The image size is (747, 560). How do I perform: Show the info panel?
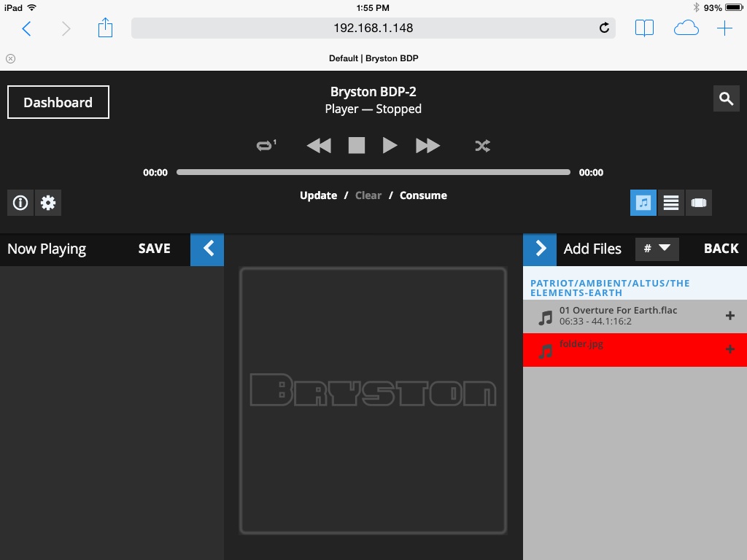tap(20, 203)
